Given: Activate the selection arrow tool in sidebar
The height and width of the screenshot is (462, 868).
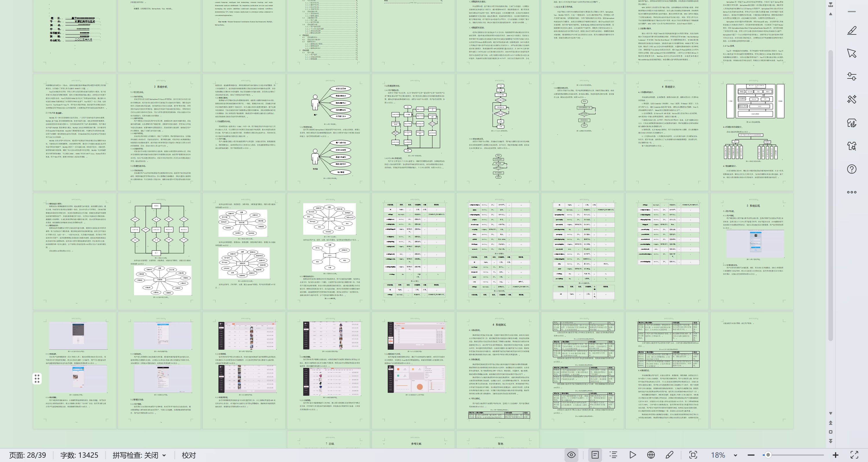Looking at the screenshot, I should pos(852,53).
